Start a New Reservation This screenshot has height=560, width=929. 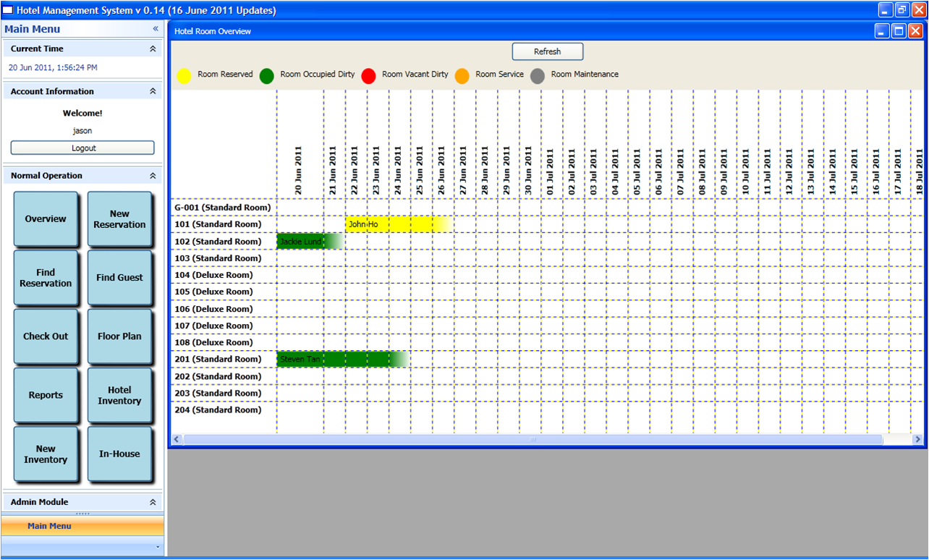120,219
